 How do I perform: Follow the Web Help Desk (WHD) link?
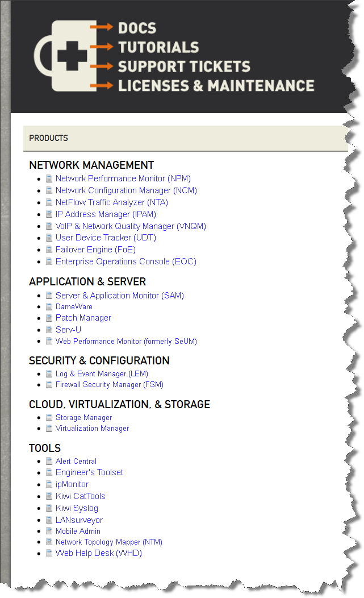coord(99,553)
